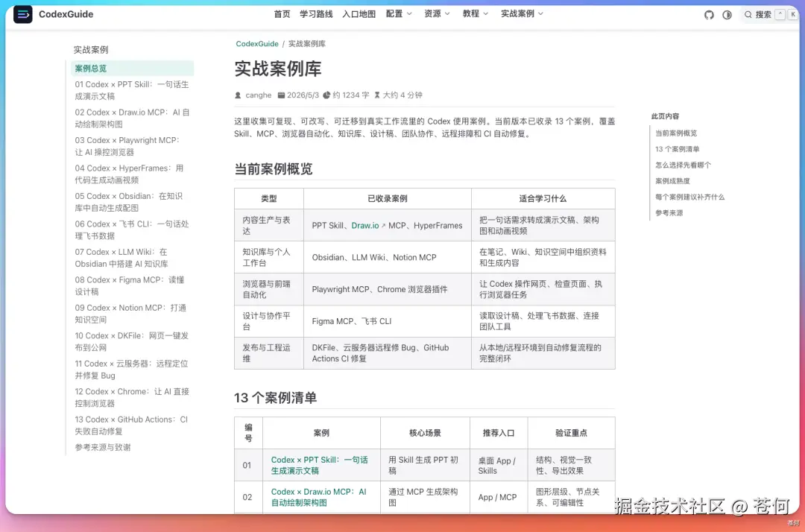
Task: Click the author canghe icon
Action: 238,95
